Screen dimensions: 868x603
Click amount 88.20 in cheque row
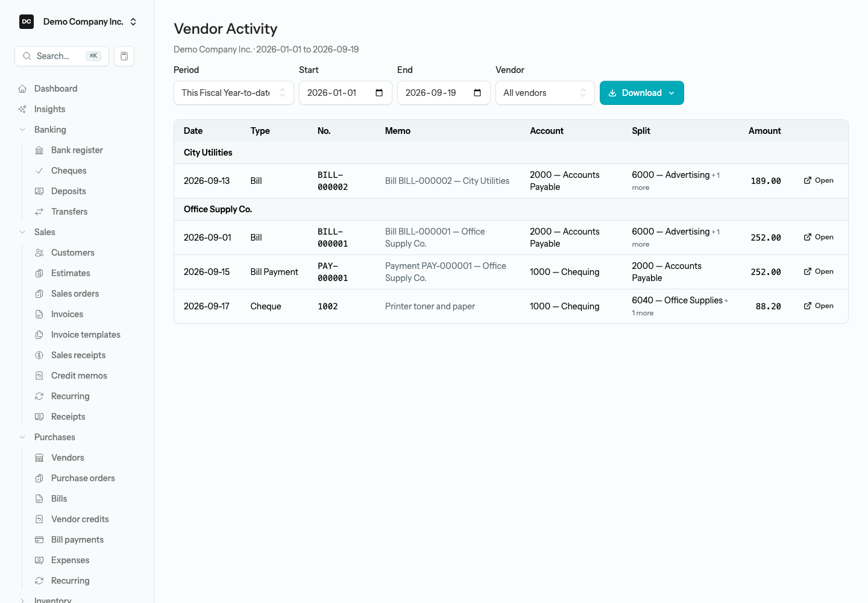coord(768,306)
